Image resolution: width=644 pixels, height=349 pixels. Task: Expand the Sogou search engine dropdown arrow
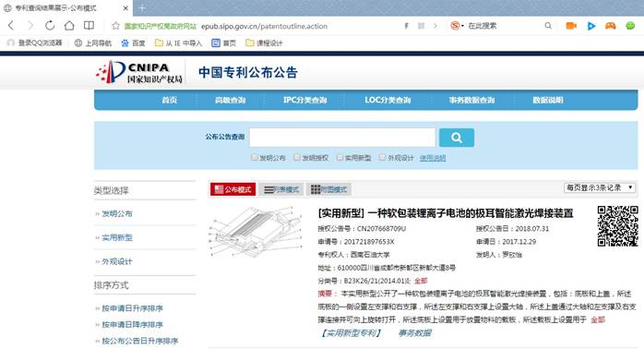(462, 26)
